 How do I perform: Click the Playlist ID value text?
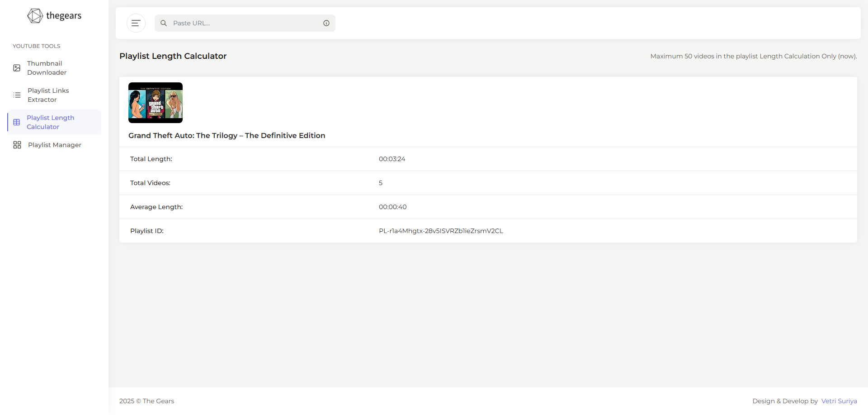440,231
